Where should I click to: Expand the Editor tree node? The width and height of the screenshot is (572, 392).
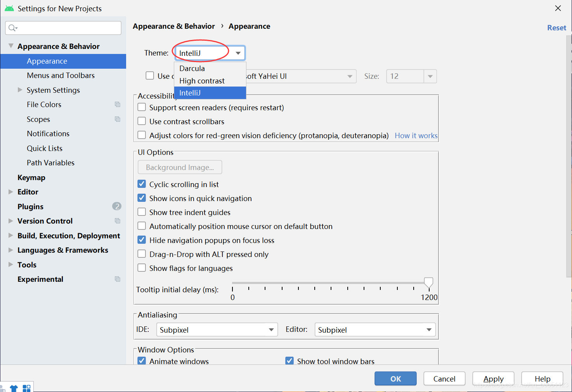(x=10, y=192)
